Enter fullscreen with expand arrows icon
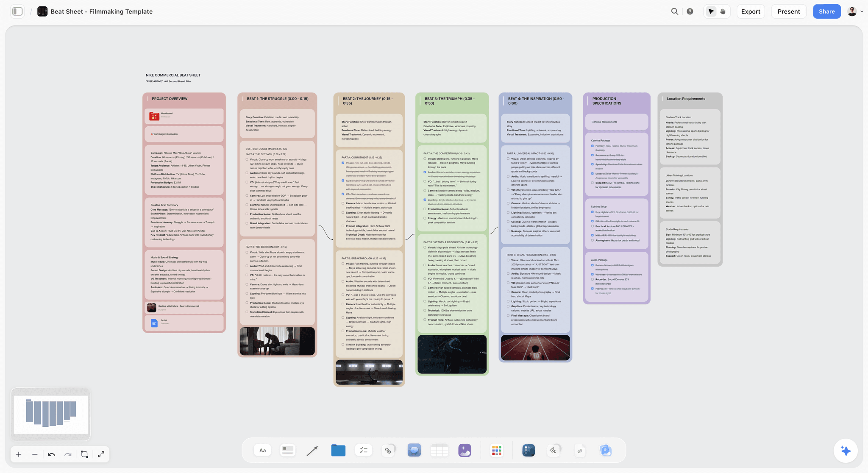Viewport: 868px width, 473px height. [x=101, y=454]
